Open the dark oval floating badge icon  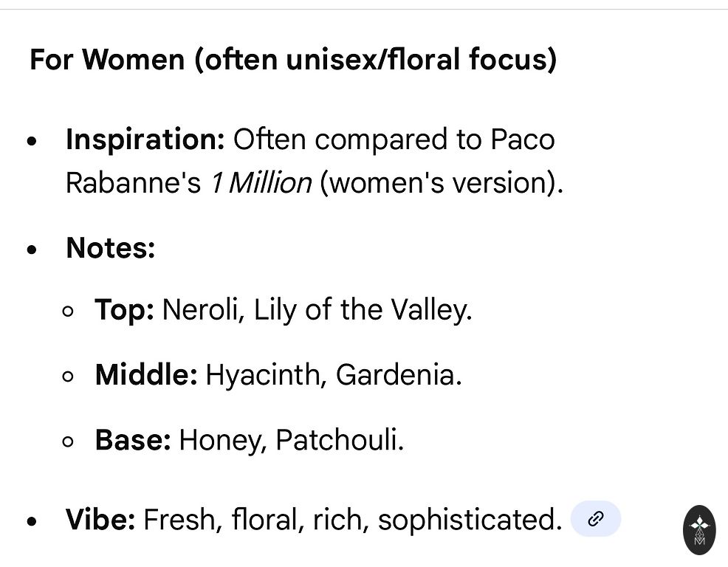[x=698, y=529]
